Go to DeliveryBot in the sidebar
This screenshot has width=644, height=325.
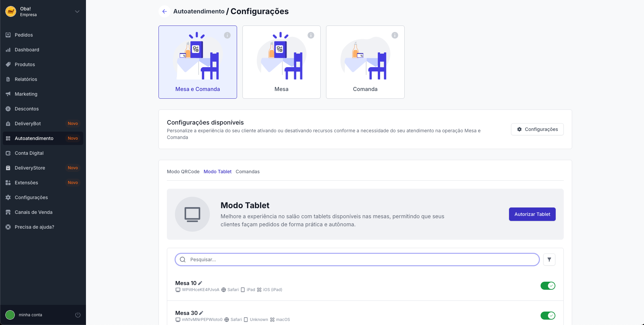pyautogui.click(x=28, y=124)
